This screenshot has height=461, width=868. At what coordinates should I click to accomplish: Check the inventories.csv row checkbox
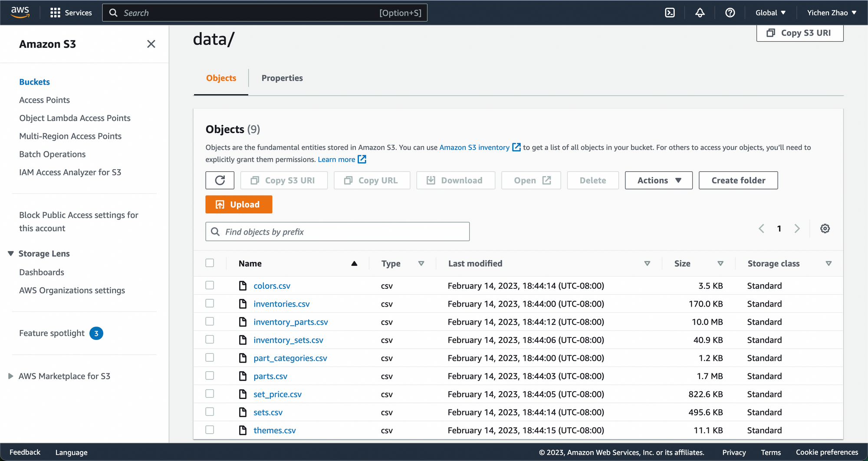click(x=210, y=303)
